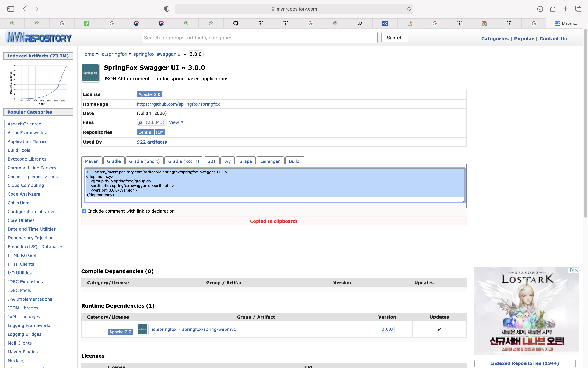Click the Lost Ark advertisement image
This screenshot has width=588, height=368.
pyautogui.click(x=527, y=311)
